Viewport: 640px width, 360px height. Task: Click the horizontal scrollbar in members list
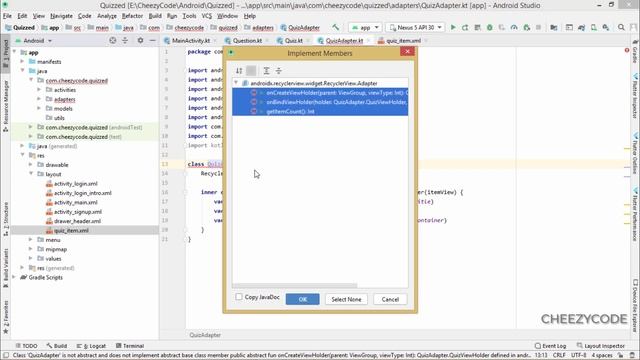coord(295,286)
